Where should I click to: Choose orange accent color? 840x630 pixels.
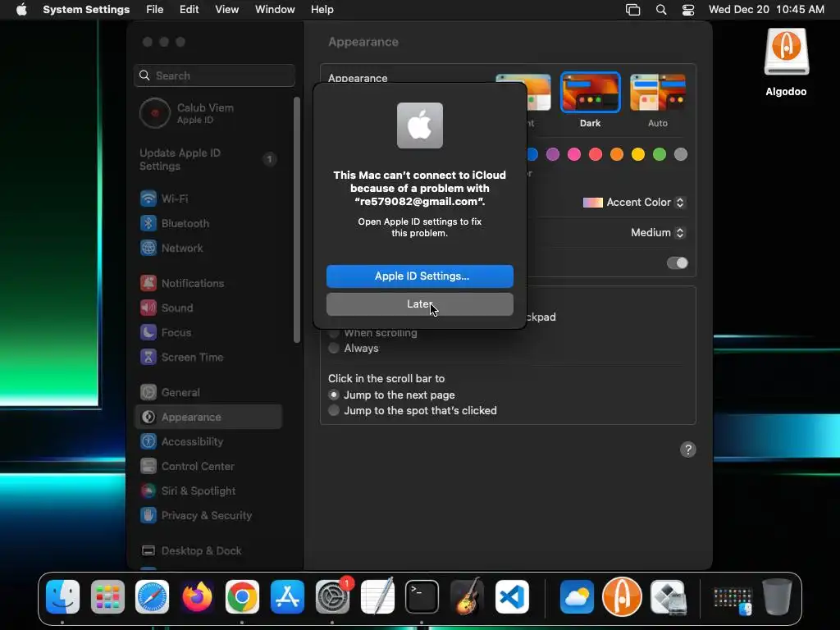coord(617,154)
